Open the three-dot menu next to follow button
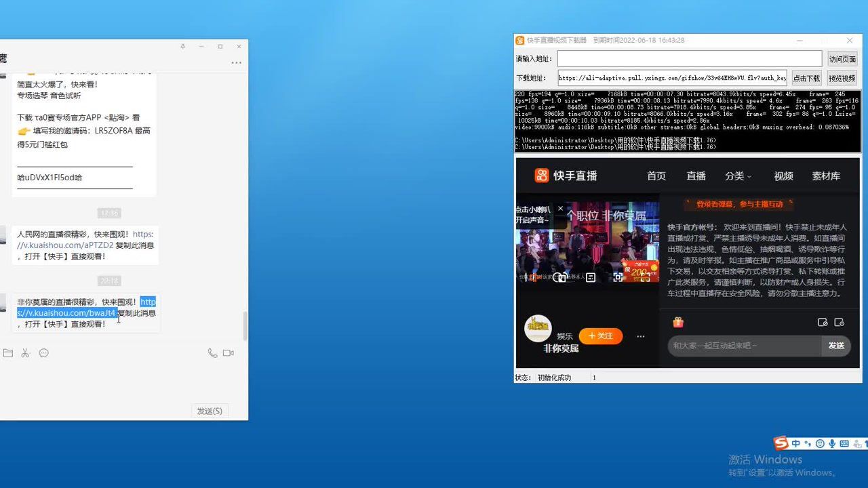This screenshot has height=488, width=868. (x=640, y=336)
